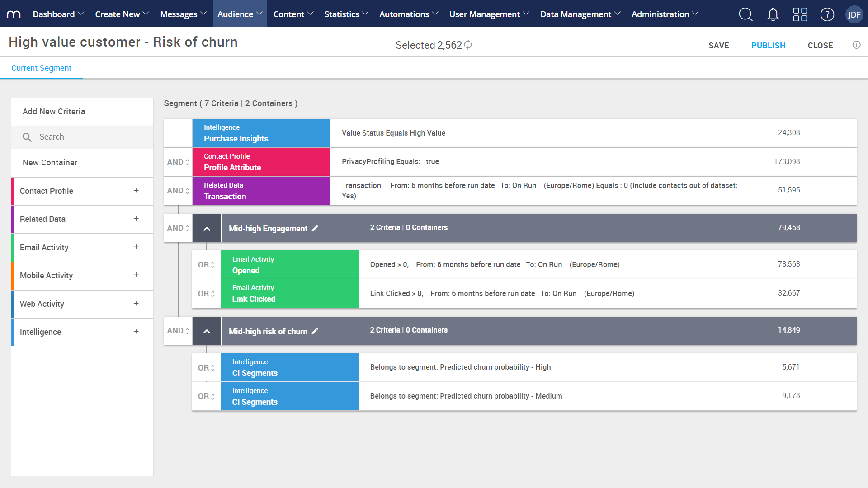Open the JDF user profile avatar
The height and width of the screenshot is (488, 868).
[x=854, y=14]
